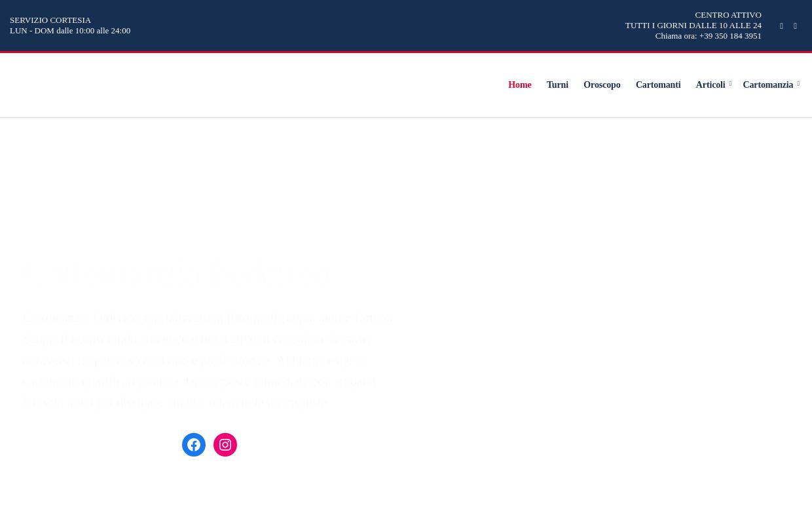This screenshot has width=812, height=524.
Task: Select Oroscopo in the navigation bar
Action: pos(602,85)
